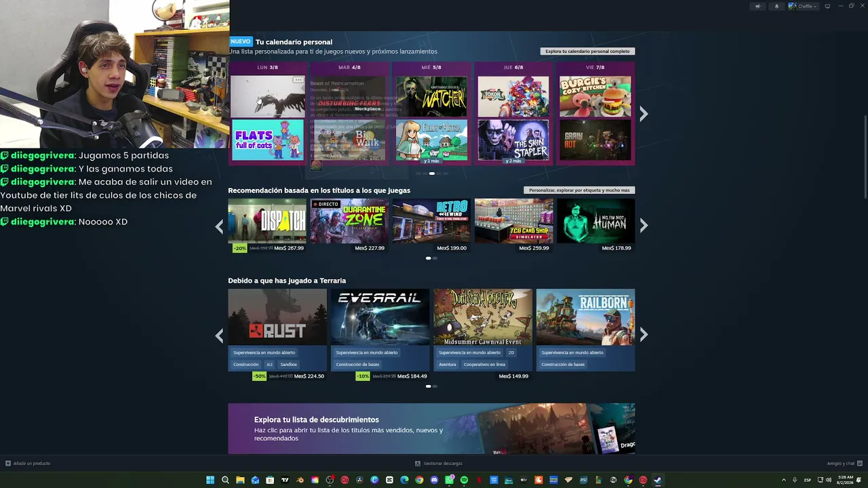Screen dimensions: 868x488
Task: Click microphone icon in system tray
Action: pyautogui.click(x=795, y=480)
